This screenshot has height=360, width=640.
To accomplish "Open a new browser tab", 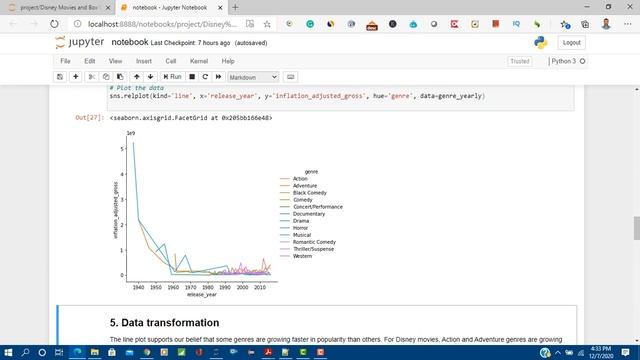I will [x=235, y=7].
